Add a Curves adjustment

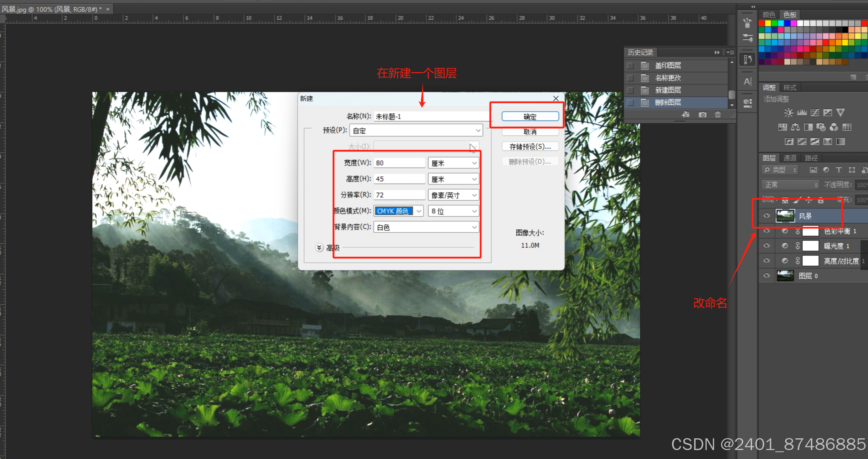[x=815, y=113]
